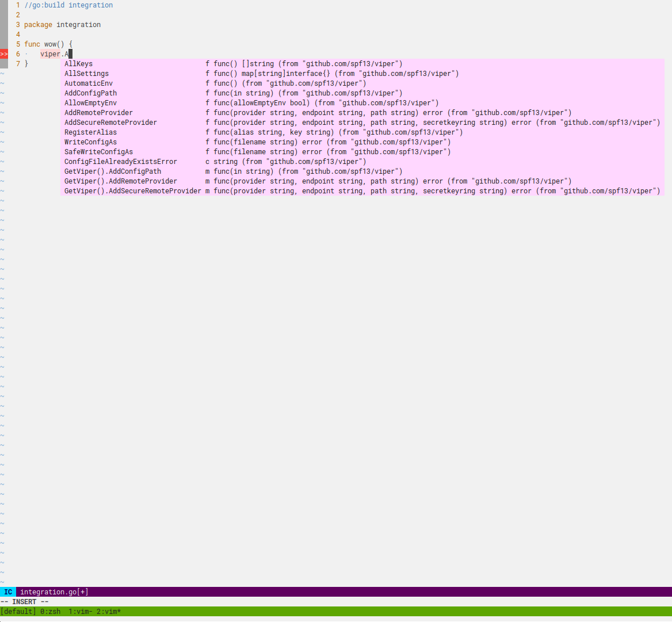Pick ConfigFileAlreadyExistsError constant suggestion

coord(362,162)
